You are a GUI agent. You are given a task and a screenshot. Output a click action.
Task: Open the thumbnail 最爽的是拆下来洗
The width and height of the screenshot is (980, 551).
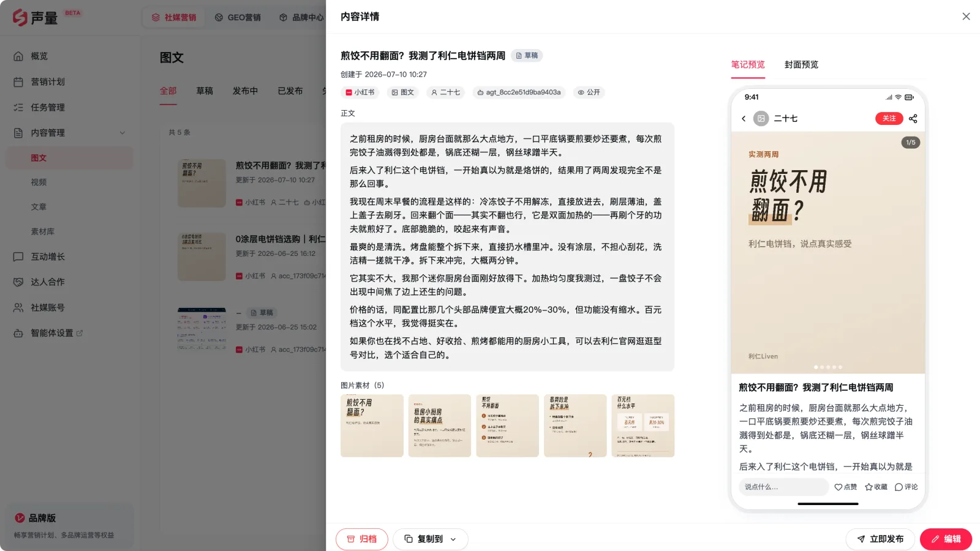[575, 426]
